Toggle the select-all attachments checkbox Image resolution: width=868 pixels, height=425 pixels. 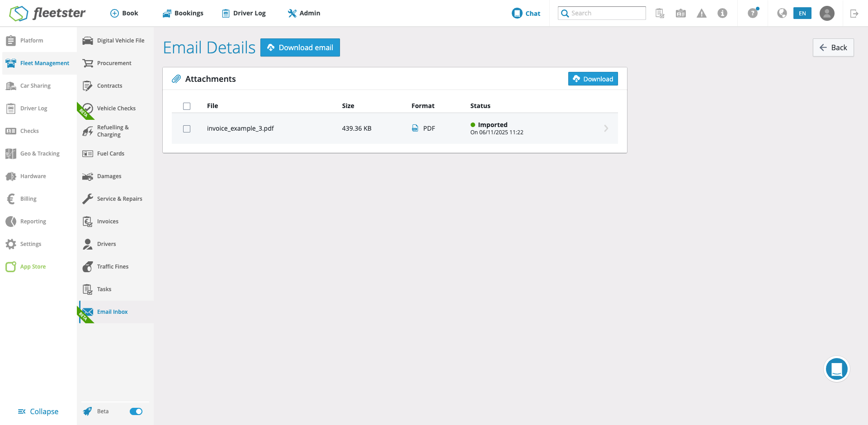click(x=187, y=106)
